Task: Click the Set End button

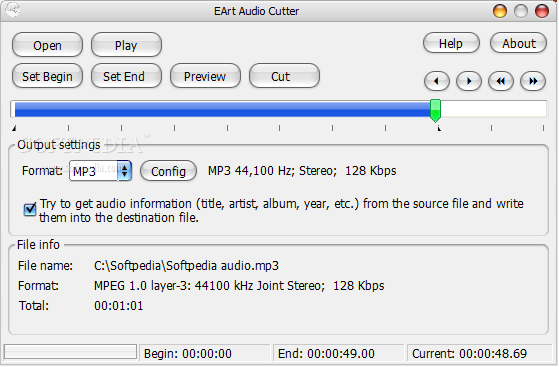Action: (x=126, y=76)
